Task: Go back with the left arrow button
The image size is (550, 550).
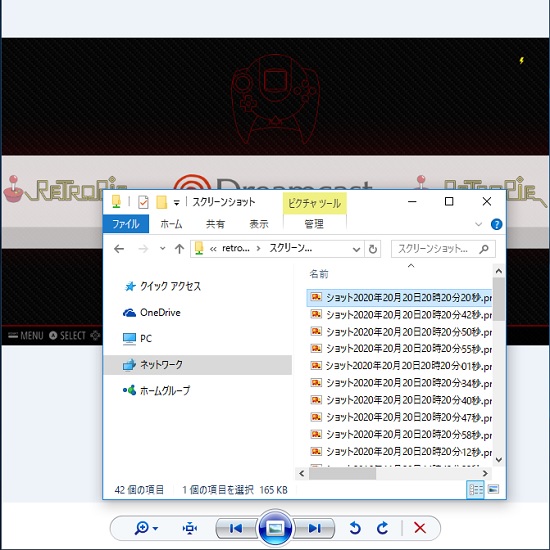Action: [x=119, y=249]
